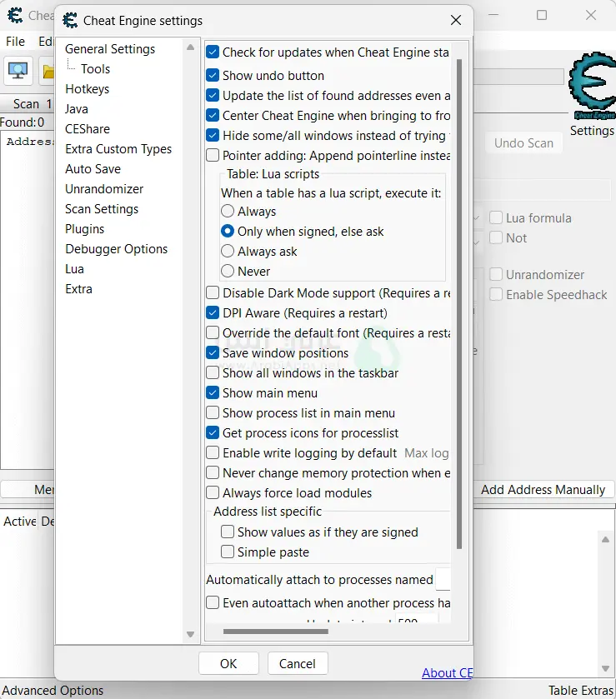
Task: Enable the Simple paste checkbox
Action: [x=228, y=552]
